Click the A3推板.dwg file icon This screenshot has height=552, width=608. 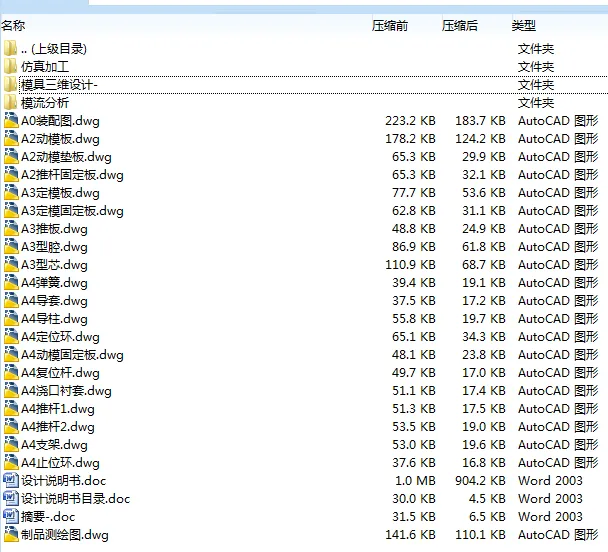pos(11,229)
